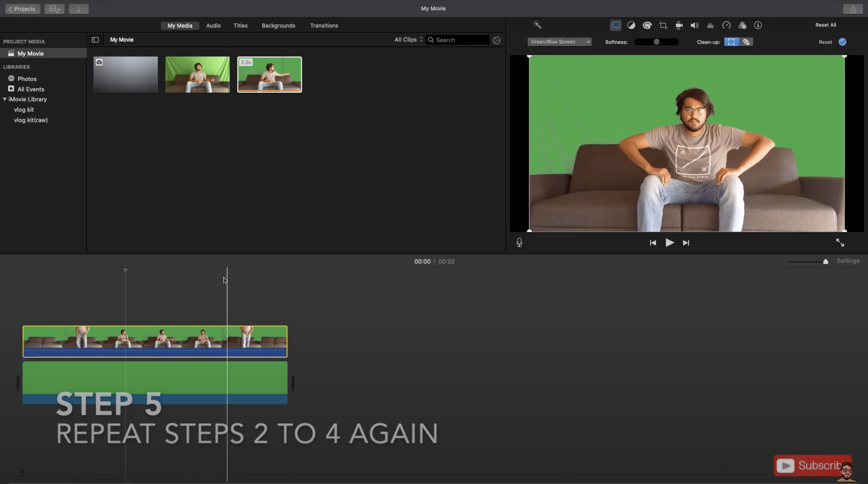Open the speed adjustment icon

tap(726, 25)
